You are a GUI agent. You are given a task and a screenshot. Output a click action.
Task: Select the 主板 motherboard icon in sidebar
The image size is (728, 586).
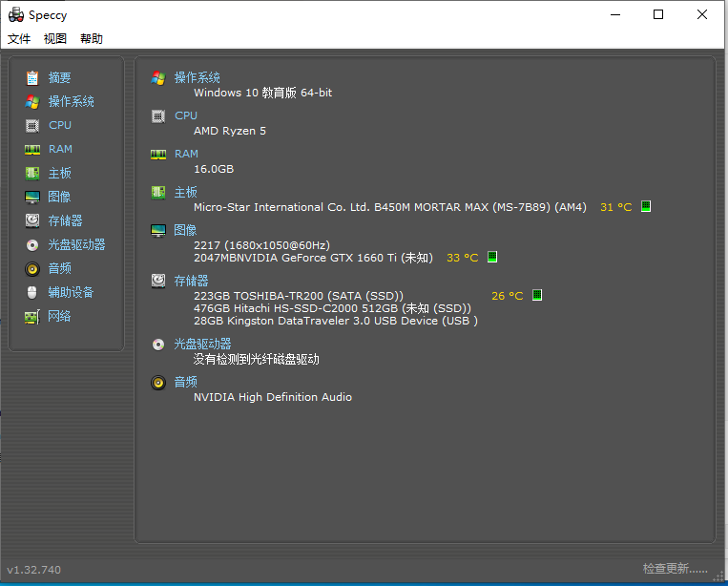pos(32,173)
